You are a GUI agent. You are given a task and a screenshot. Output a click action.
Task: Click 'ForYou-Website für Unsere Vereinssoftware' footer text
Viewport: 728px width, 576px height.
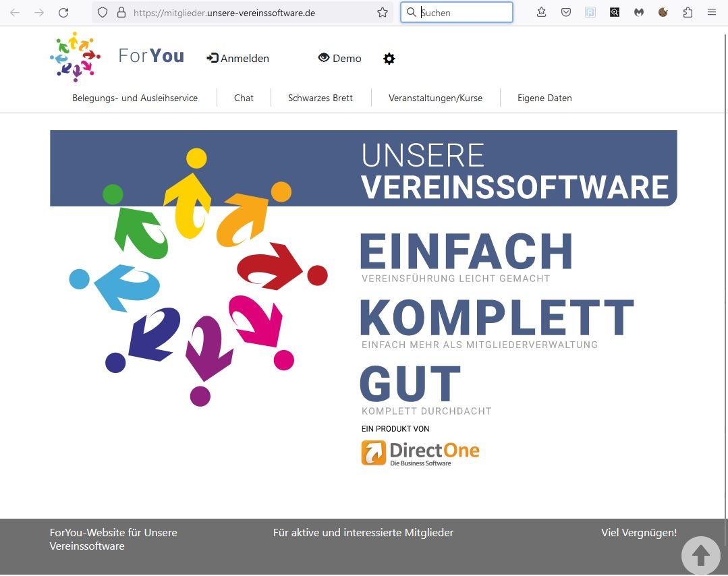pos(113,540)
